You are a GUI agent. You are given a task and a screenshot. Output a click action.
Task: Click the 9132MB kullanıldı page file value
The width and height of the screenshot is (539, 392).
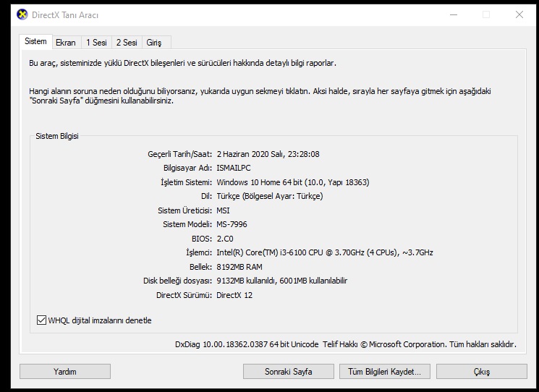click(x=282, y=281)
